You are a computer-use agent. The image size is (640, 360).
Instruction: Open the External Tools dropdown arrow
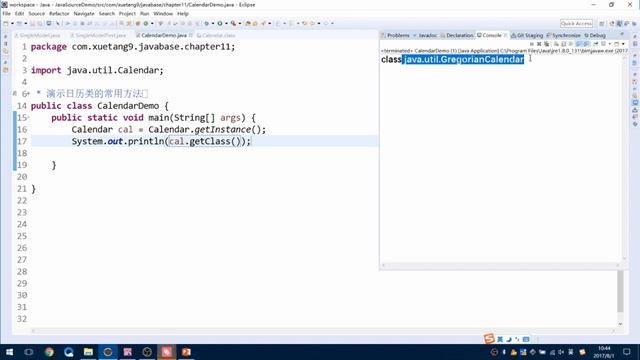(x=240, y=24)
